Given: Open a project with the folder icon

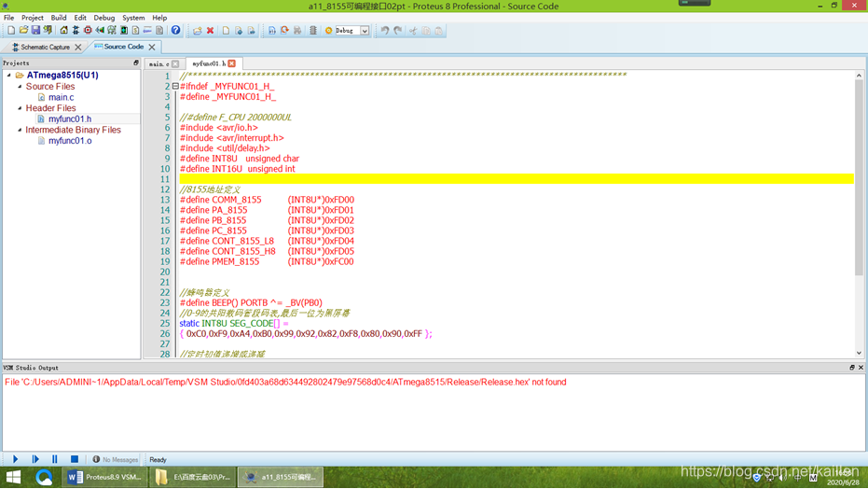Looking at the screenshot, I should point(23,31).
